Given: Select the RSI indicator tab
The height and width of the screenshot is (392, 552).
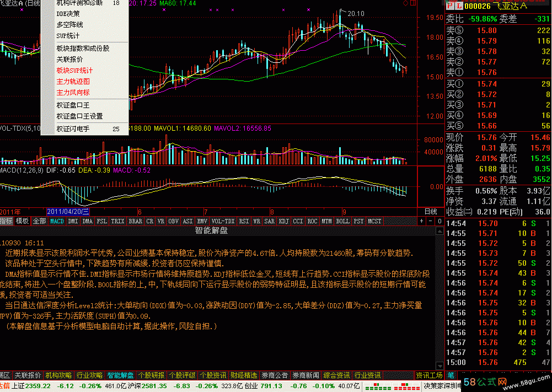Looking at the screenshot, I should 244,221.
